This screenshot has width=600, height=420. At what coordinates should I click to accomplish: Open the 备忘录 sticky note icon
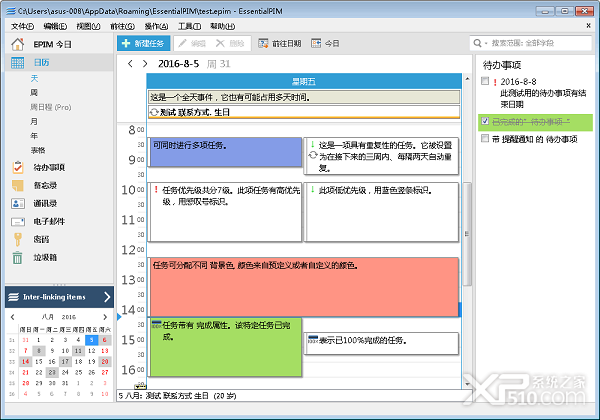coord(18,185)
